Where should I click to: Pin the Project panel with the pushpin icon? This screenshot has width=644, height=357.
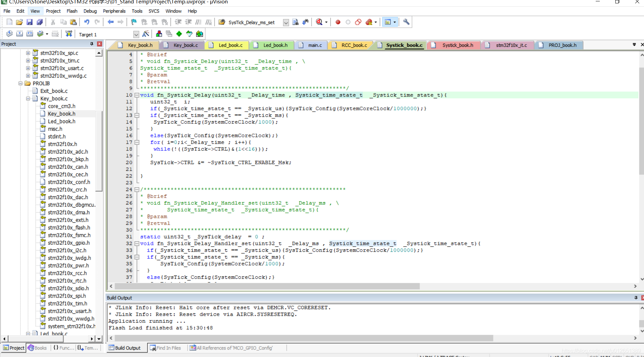click(x=92, y=44)
